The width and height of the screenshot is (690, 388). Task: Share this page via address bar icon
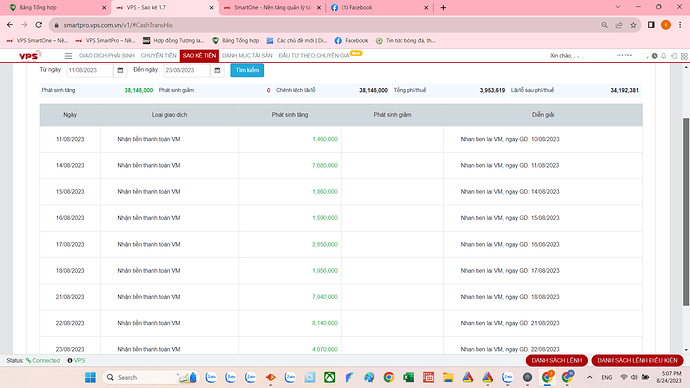(x=619, y=25)
